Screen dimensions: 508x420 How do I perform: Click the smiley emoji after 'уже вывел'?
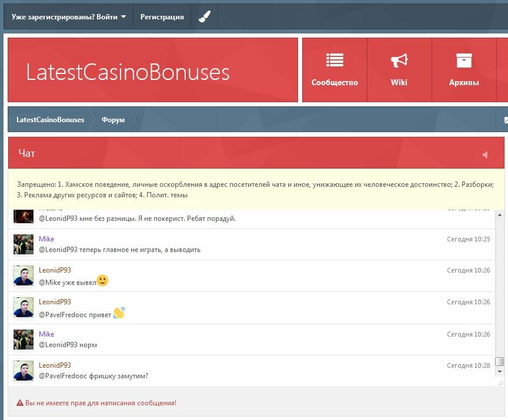click(102, 281)
